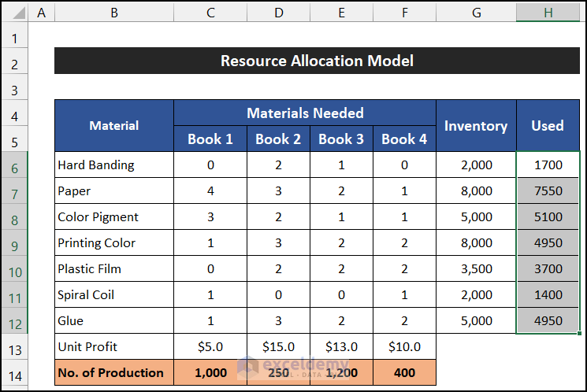Select the Spiral Coil cell

pos(114,294)
